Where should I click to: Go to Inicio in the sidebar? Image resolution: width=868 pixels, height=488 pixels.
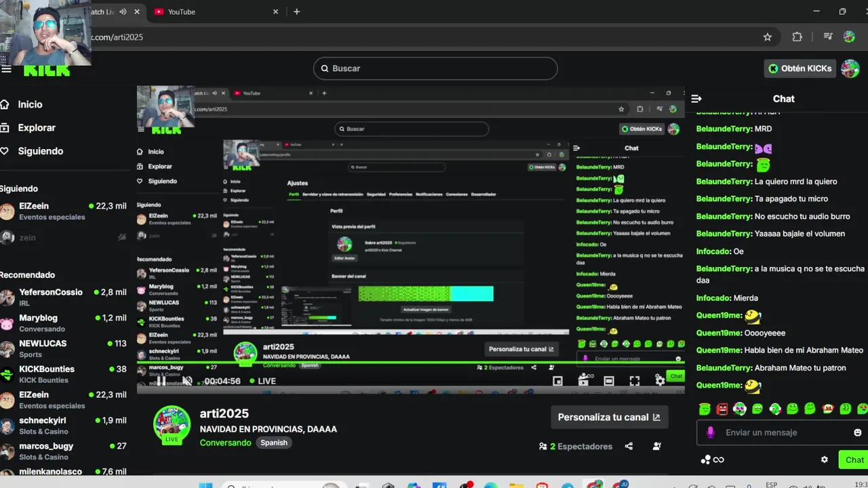point(30,104)
